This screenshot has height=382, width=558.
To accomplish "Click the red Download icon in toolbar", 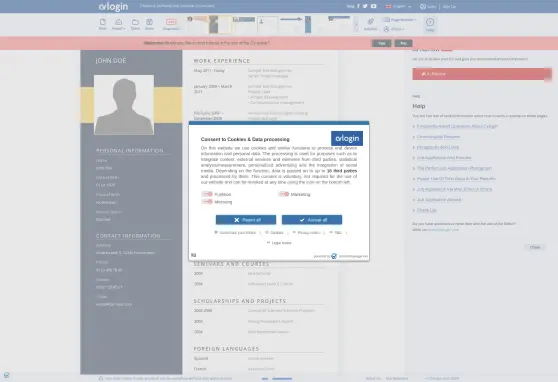I will (x=171, y=22).
